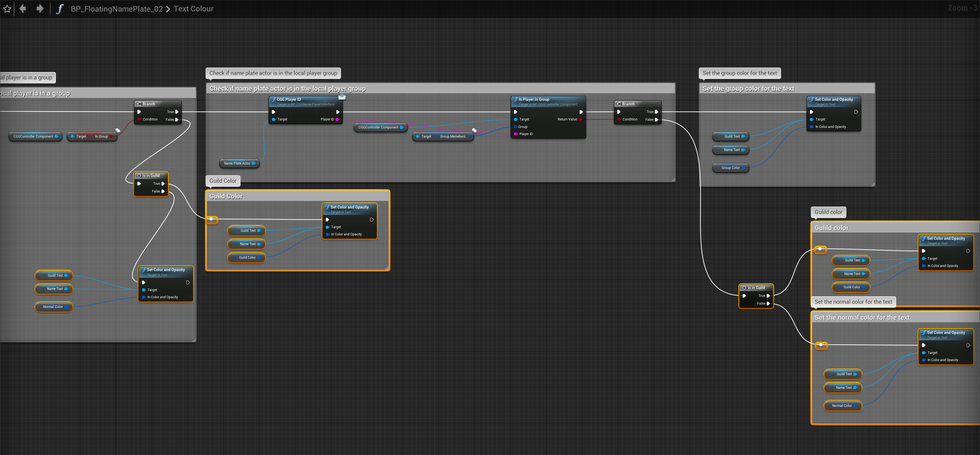Select the Normal Color variable near the left Guild Text

point(53,307)
